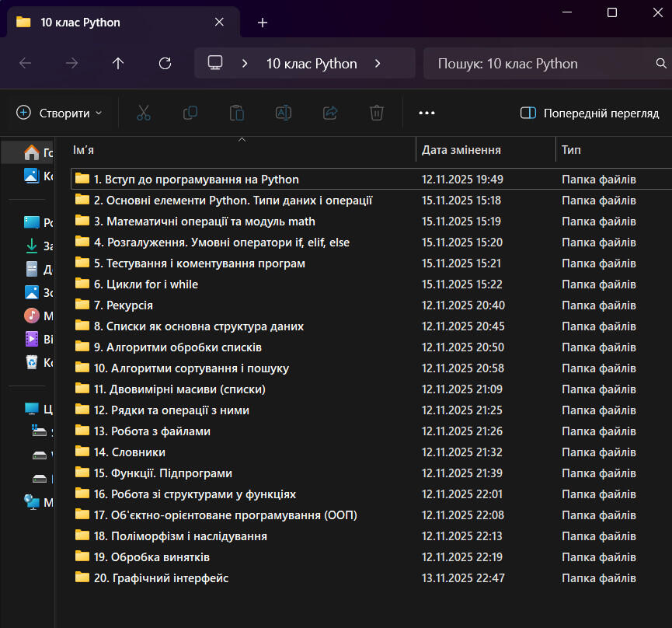672x628 pixels.
Task: Click folder icon of '14. Словники'
Action: coord(82,452)
